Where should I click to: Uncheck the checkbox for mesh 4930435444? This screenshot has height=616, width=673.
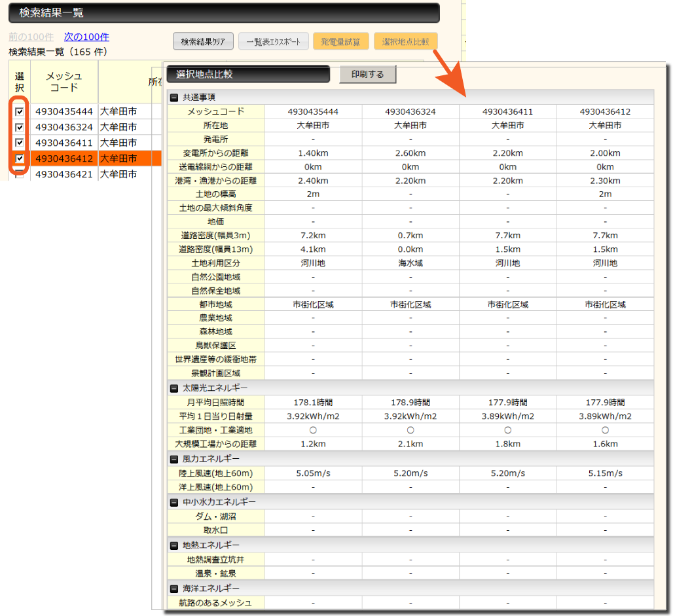20,111
